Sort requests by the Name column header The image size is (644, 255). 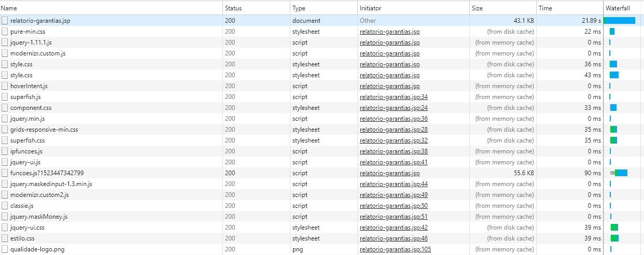111,8
